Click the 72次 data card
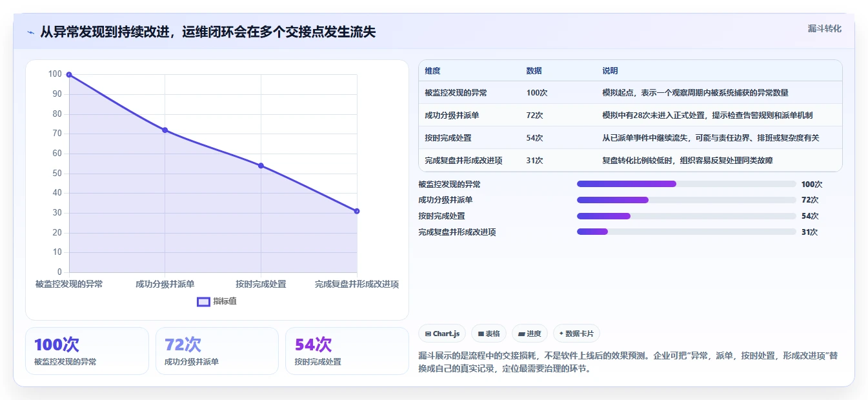This screenshot has width=868, height=400. click(217, 351)
